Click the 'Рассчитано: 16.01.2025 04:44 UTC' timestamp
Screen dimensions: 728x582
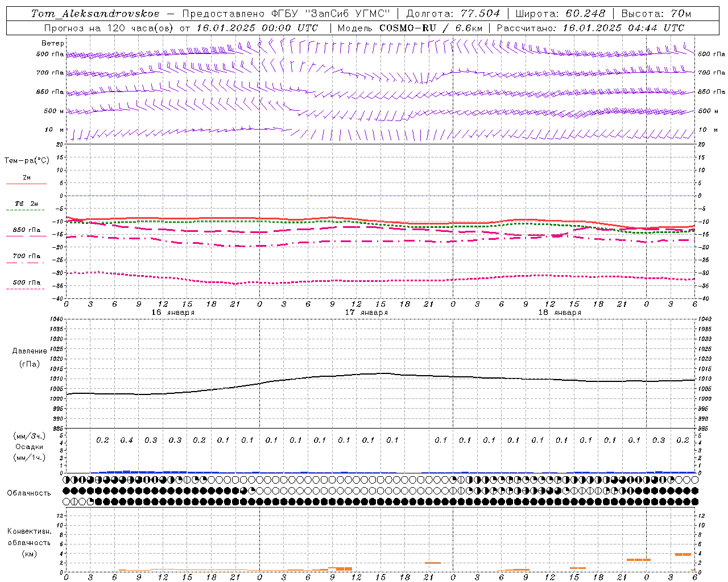[x=590, y=28]
